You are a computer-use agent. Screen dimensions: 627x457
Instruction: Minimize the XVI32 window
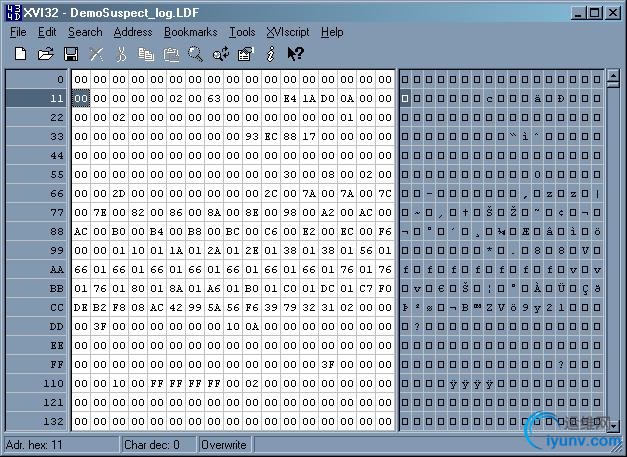tap(578, 13)
